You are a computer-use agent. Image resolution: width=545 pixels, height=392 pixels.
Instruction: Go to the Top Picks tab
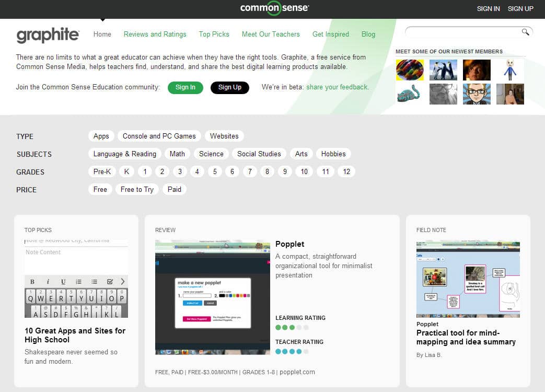pos(214,34)
